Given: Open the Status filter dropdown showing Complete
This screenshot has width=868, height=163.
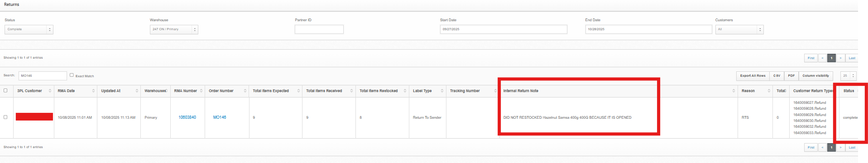Looking at the screenshot, I should click(29, 29).
